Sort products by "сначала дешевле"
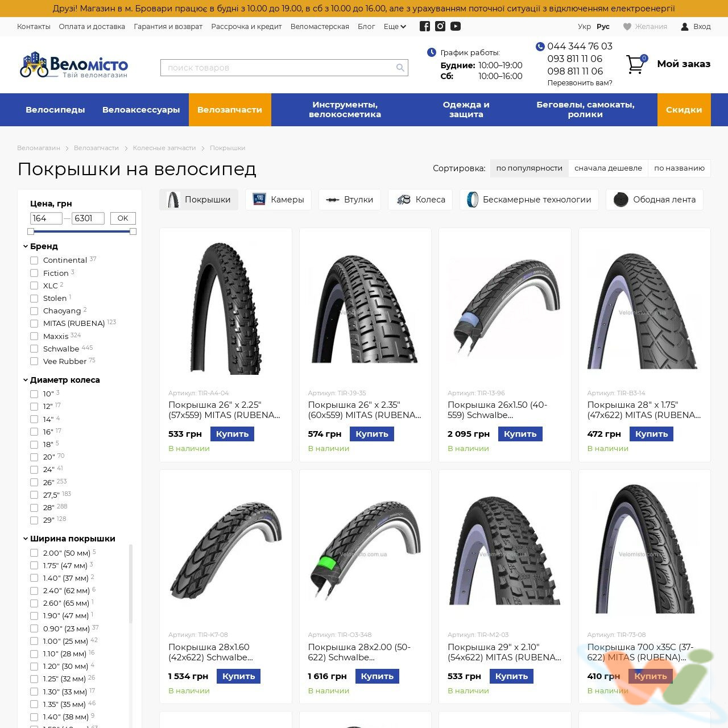Image resolution: width=728 pixels, height=728 pixels. pyautogui.click(x=608, y=168)
